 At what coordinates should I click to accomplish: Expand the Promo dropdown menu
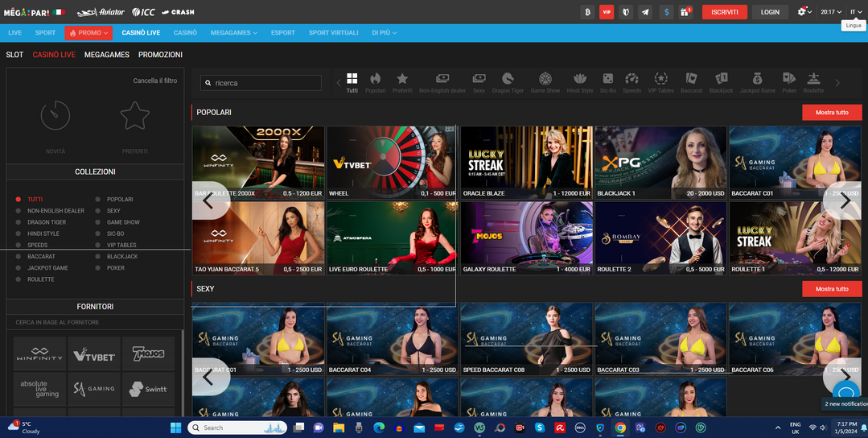tap(88, 33)
